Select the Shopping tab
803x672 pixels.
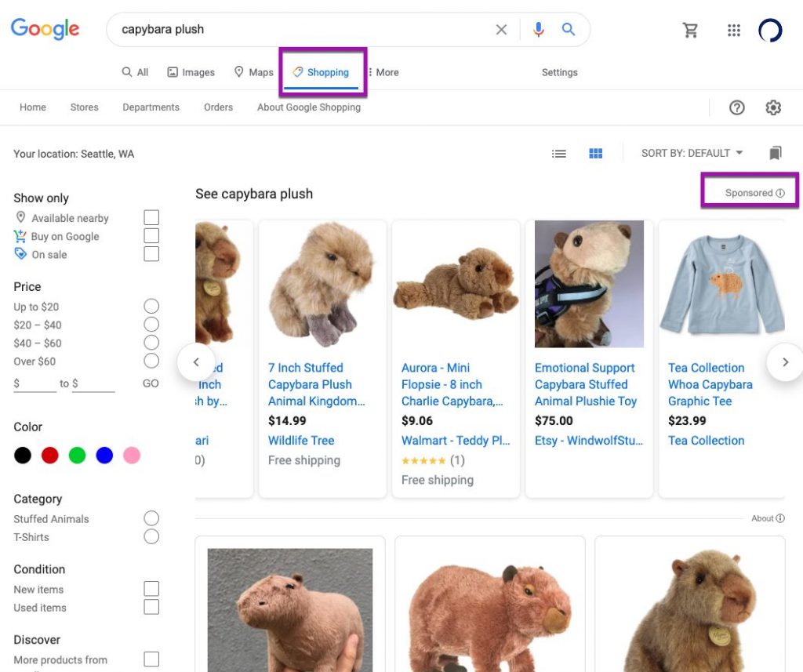coord(321,72)
